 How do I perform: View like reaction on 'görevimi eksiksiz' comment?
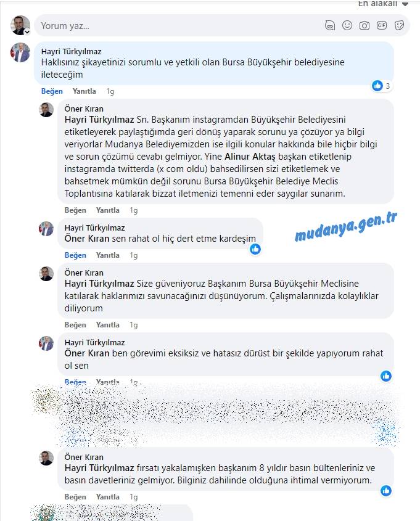(386, 376)
